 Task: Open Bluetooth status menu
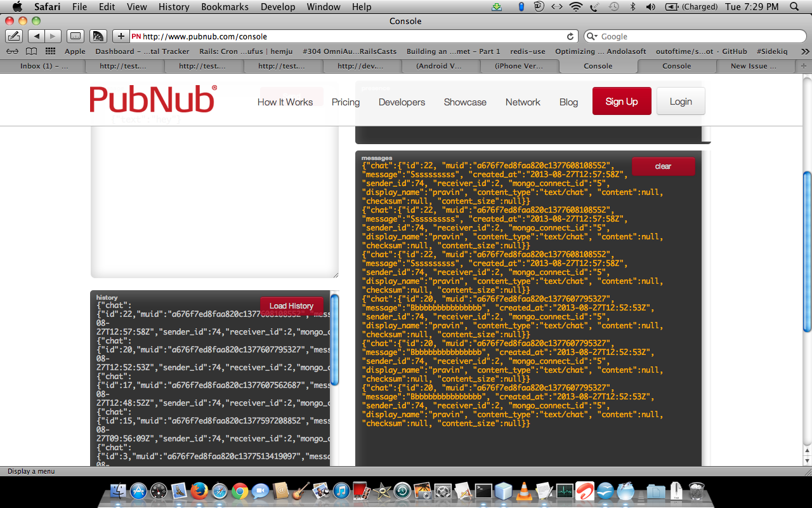632,7
